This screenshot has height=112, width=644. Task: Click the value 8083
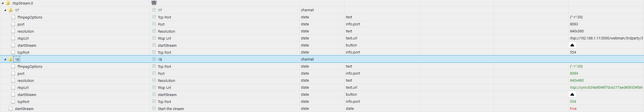pos(574,24)
